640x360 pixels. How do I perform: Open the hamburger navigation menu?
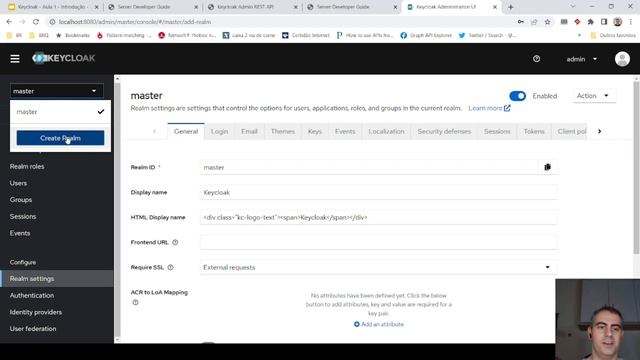pyautogui.click(x=15, y=59)
